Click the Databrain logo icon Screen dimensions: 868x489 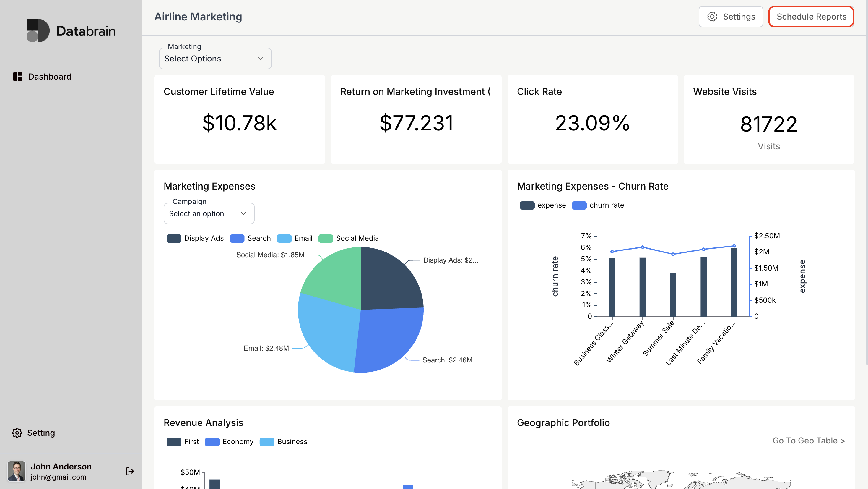click(38, 30)
